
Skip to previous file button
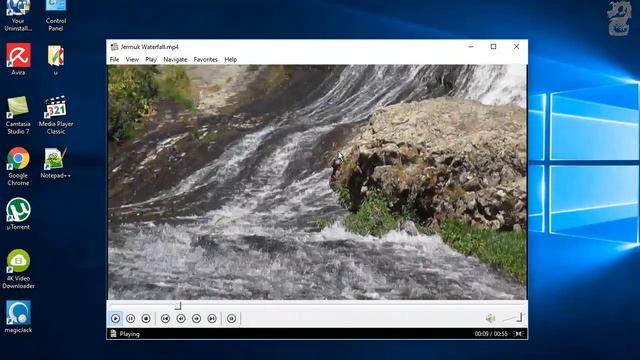(165, 318)
